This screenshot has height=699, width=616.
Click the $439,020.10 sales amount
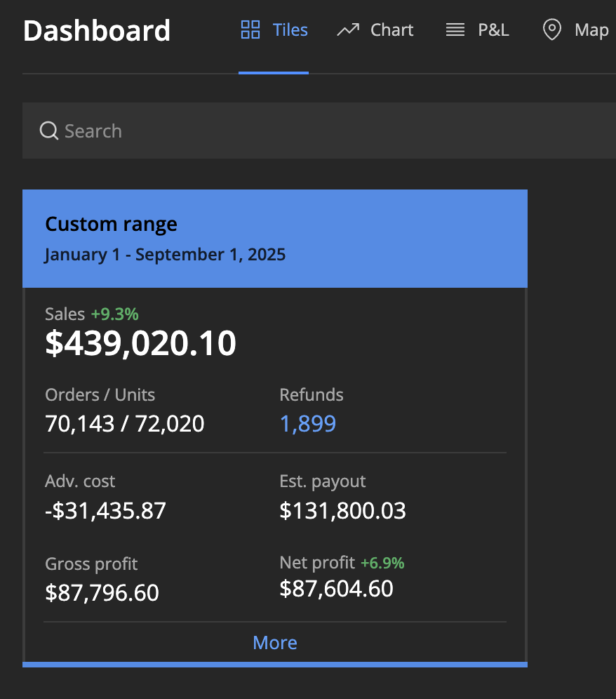(140, 344)
